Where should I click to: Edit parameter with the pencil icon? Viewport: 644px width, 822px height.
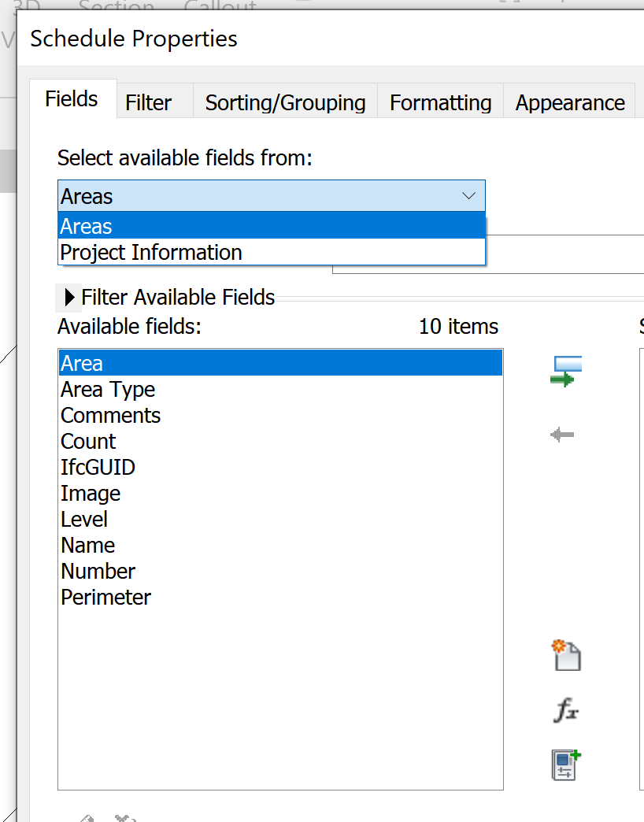coord(87,819)
